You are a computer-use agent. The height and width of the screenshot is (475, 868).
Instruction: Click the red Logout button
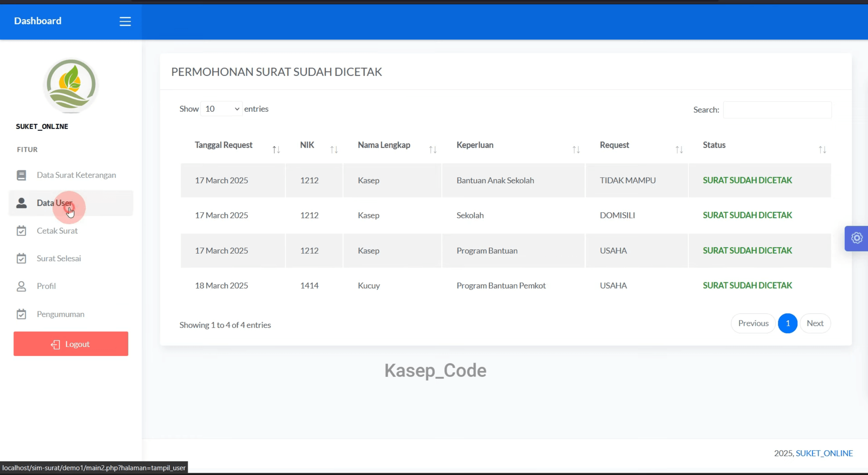(71, 344)
